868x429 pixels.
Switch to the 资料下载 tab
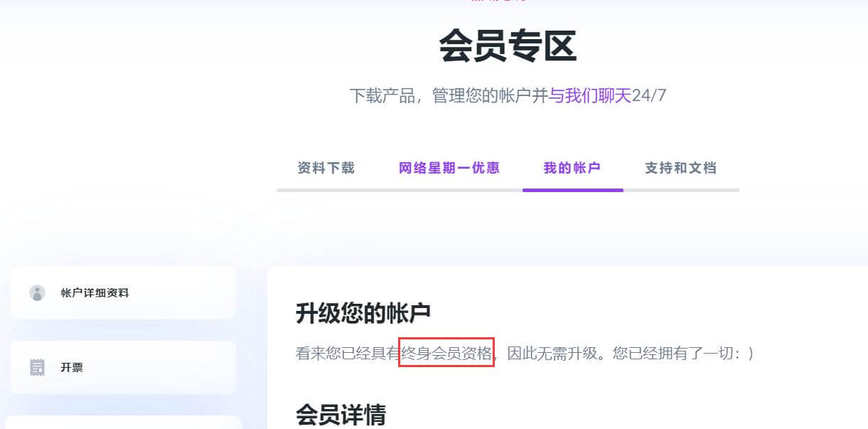(x=326, y=168)
